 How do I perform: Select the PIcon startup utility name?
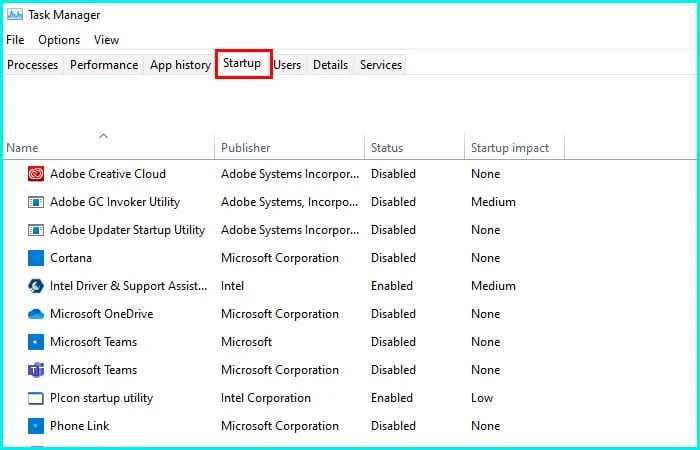[101, 398]
